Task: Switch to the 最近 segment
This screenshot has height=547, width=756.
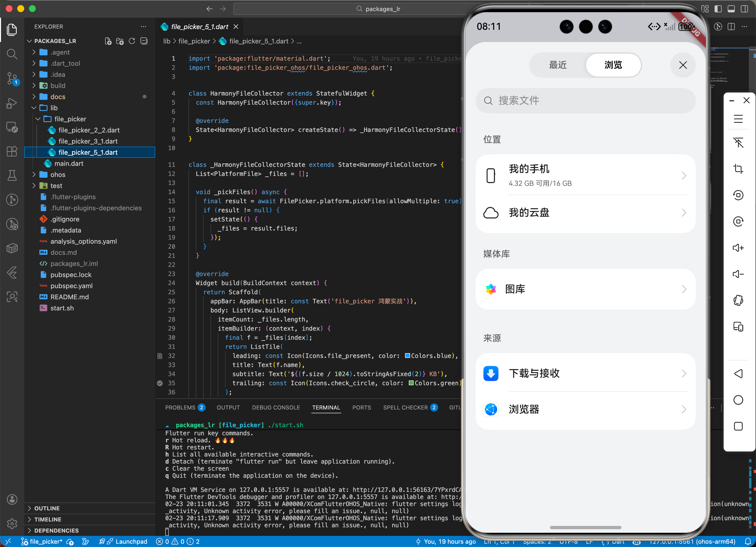Action: tap(558, 65)
